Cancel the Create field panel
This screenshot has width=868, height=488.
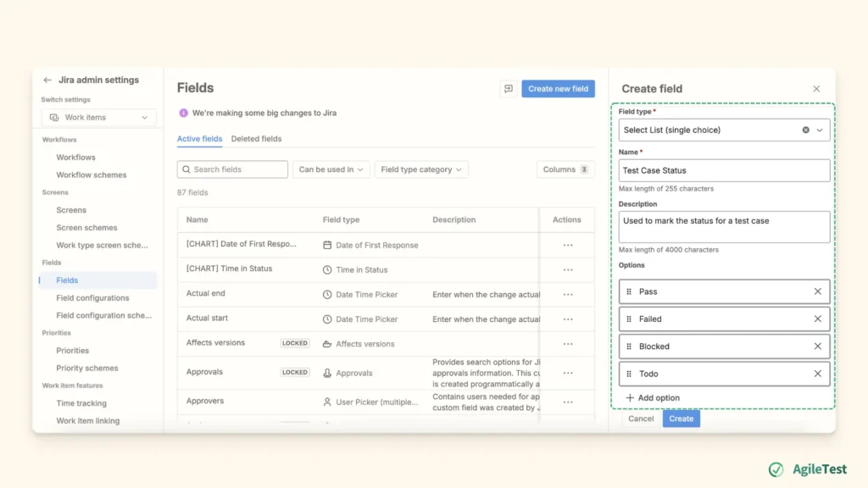click(641, 419)
